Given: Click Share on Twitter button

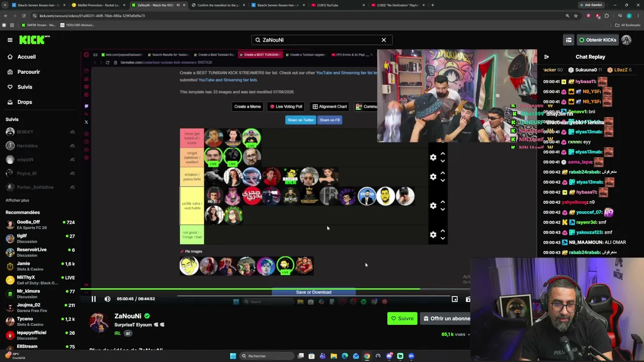Looking at the screenshot, I should tap(300, 120).
